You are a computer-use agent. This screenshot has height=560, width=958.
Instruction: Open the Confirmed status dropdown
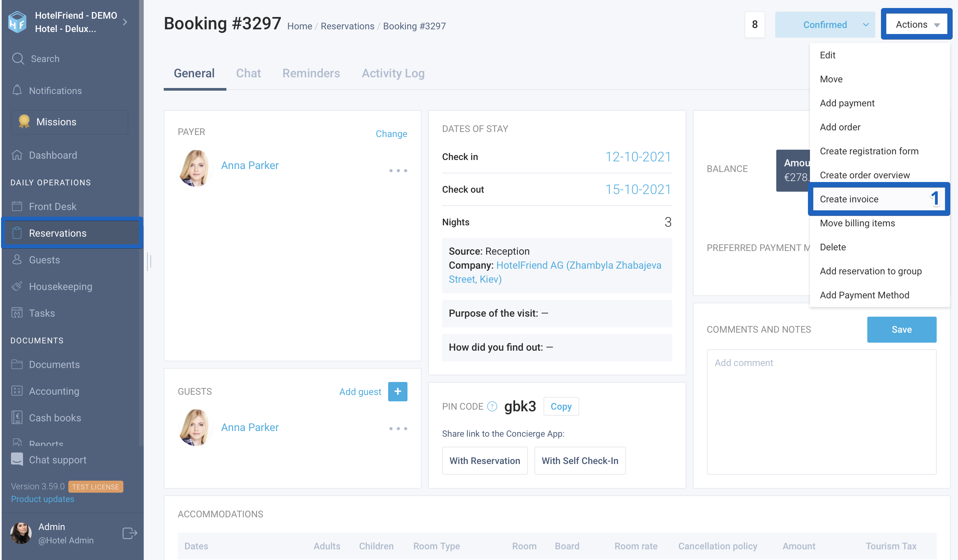[x=825, y=24]
